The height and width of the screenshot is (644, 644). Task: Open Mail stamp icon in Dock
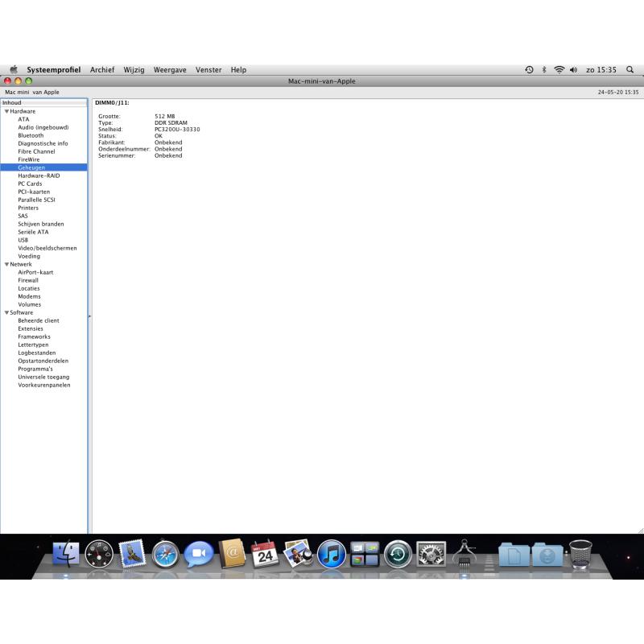click(132, 554)
